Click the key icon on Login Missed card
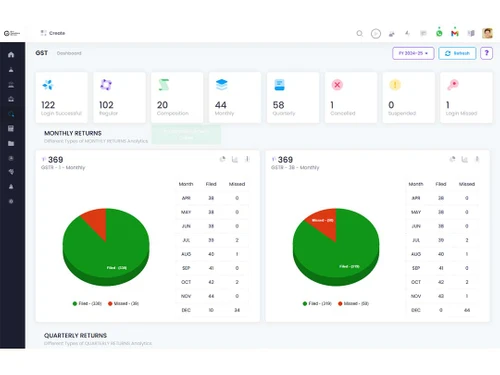The width and height of the screenshot is (500, 375). [453, 85]
